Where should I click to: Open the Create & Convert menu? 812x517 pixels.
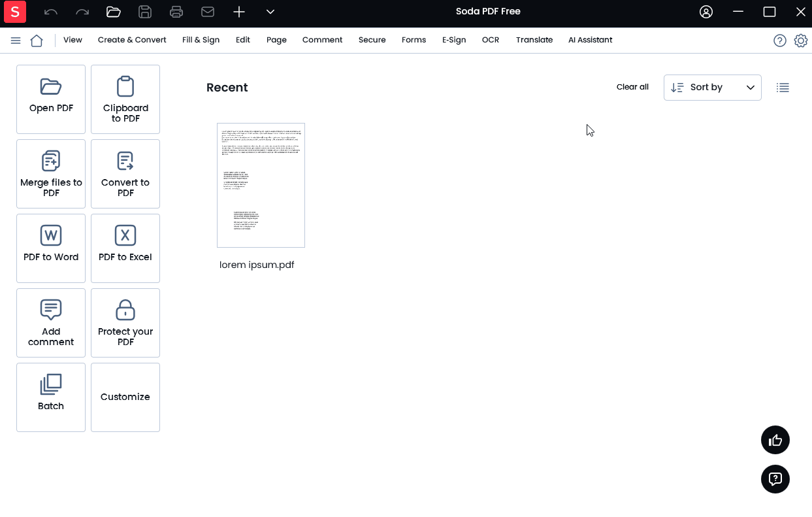(132, 40)
